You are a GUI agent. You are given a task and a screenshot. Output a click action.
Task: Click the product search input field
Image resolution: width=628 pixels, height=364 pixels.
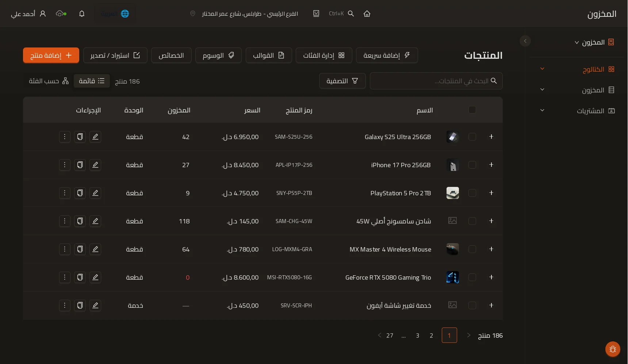[436, 81]
